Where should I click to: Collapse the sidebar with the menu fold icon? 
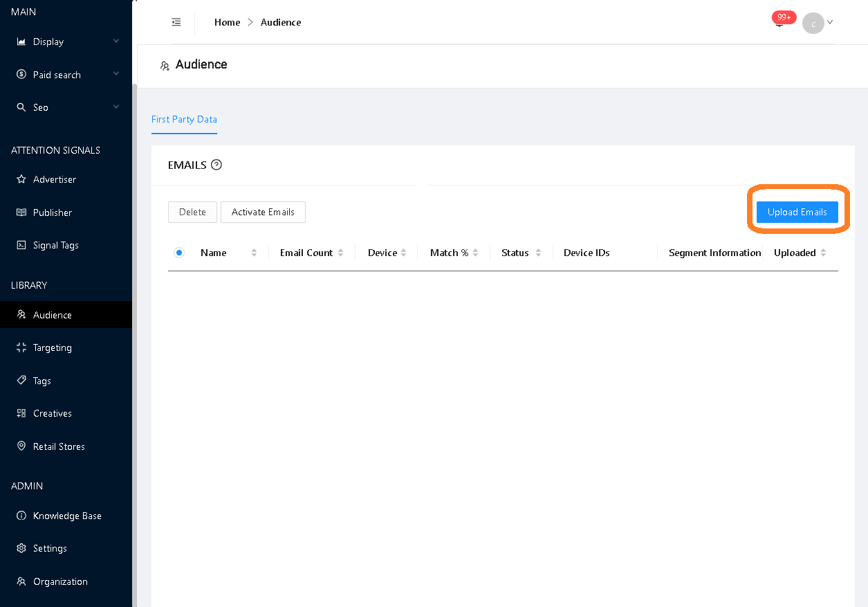point(176,22)
